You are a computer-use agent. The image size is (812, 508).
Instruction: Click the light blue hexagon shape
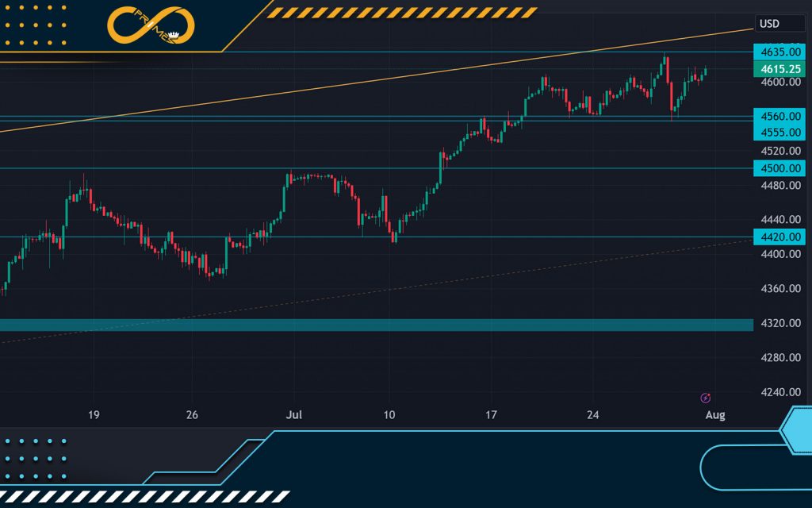797,429
